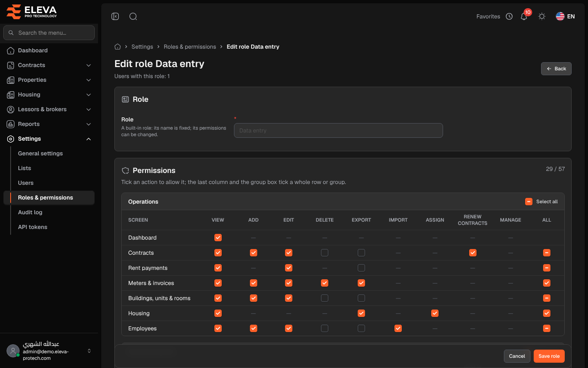Click the Properties sidebar icon
The height and width of the screenshot is (368, 588).
pos(11,80)
